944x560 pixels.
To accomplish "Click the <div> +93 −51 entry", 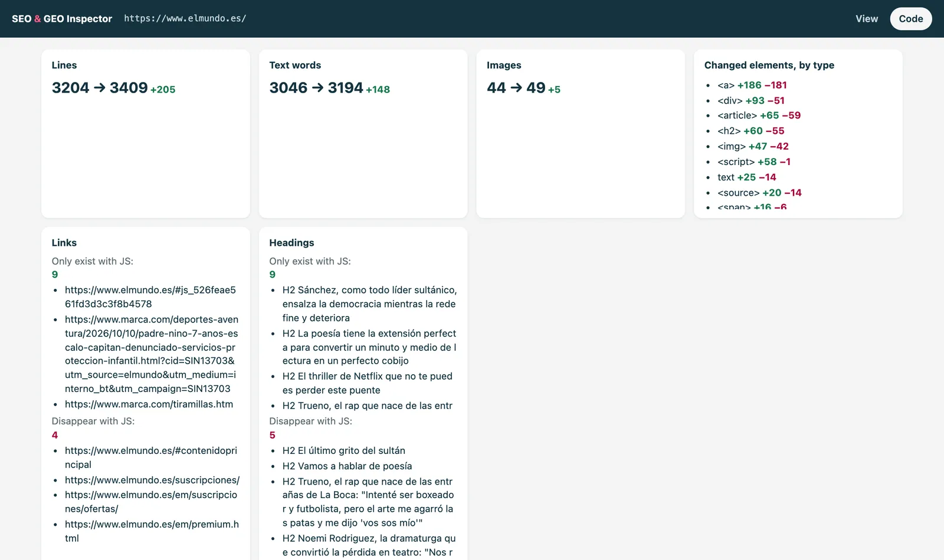I will pos(751,100).
